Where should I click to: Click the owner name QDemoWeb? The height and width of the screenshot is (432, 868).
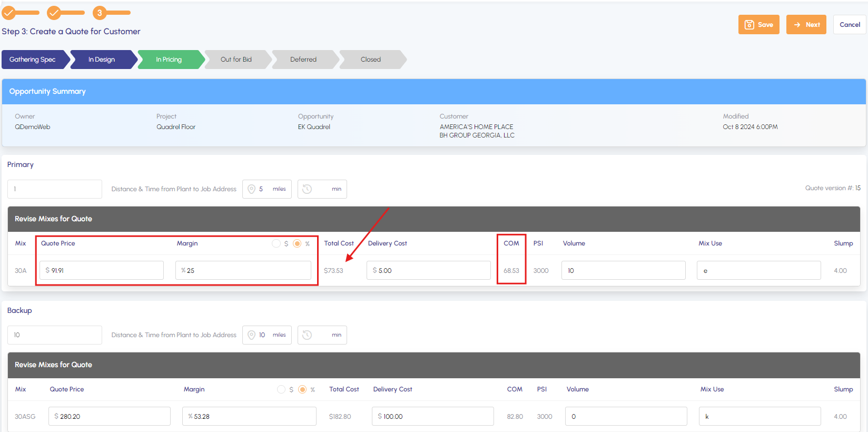tap(33, 127)
